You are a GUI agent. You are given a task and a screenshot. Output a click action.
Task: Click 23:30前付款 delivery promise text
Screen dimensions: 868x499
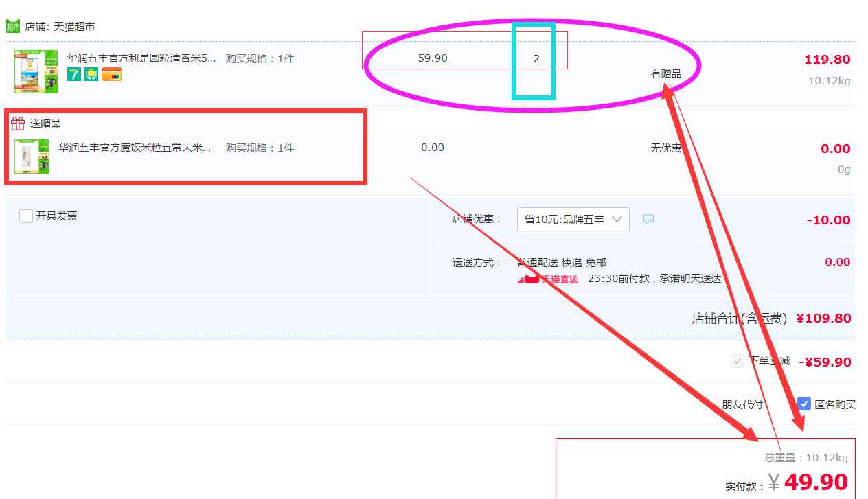click(x=654, y=279)
